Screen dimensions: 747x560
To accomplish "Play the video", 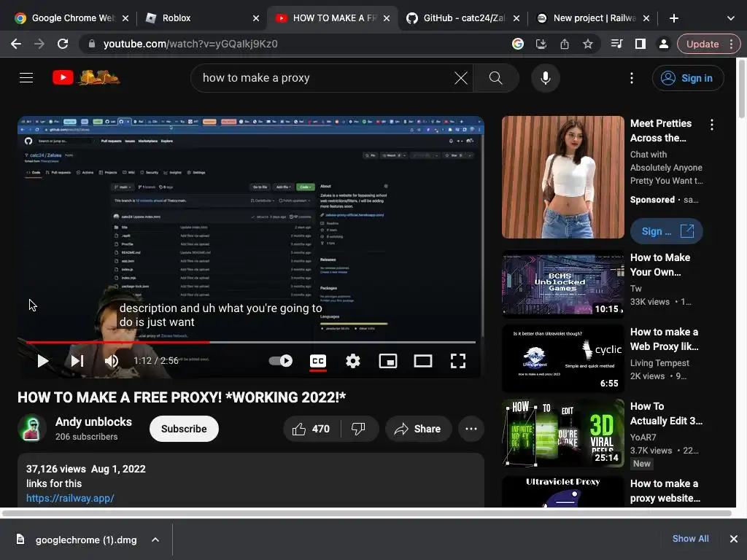I will (x=42, y=361).
